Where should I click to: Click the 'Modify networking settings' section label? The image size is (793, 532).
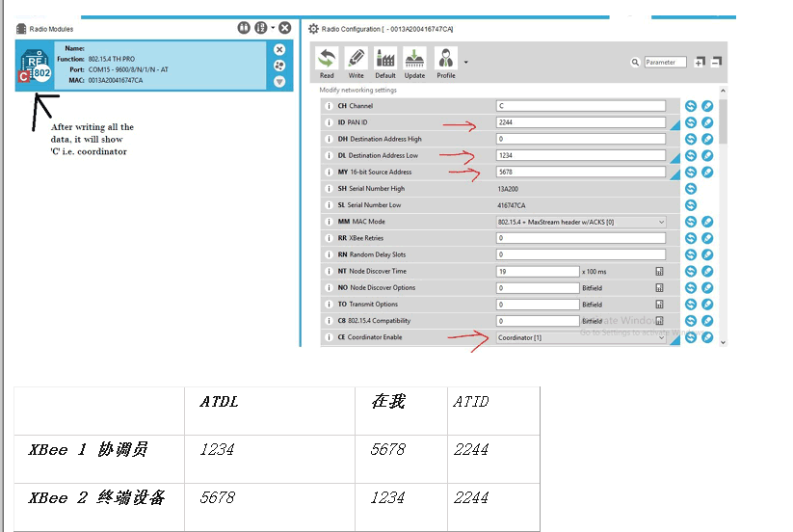pyautogui.click(x=358, y=90)
